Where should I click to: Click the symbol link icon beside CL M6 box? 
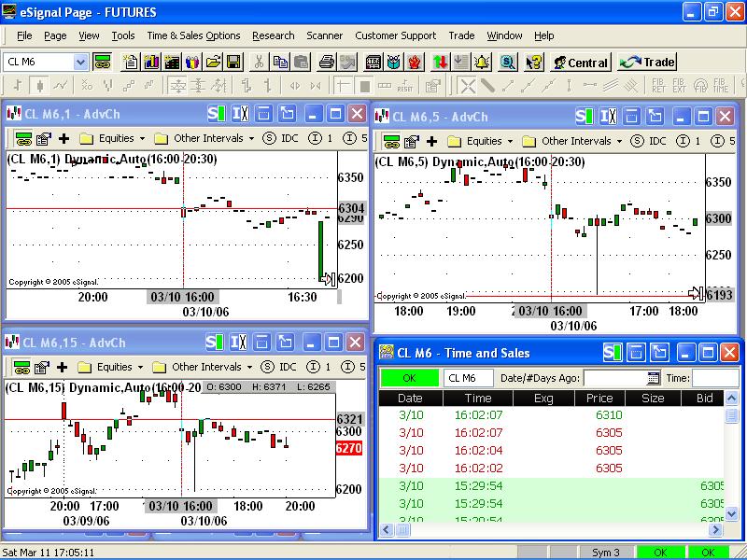click(x=102, y=62)
